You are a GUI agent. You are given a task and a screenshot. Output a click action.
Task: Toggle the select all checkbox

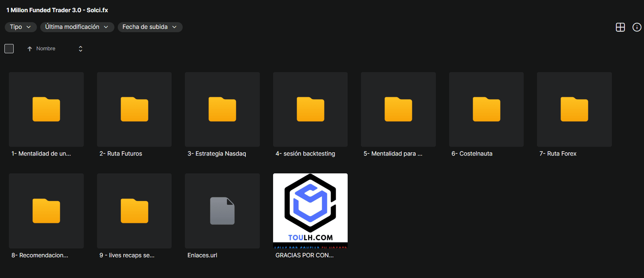click(x=9, y=48)
